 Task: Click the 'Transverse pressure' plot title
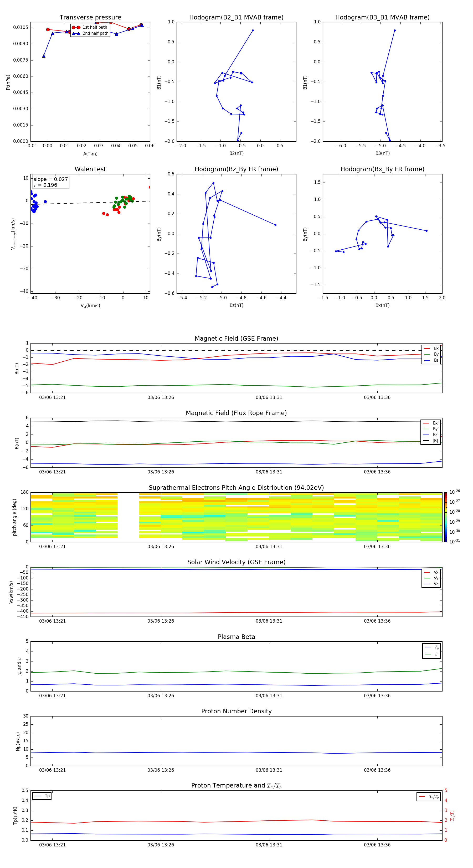pyautogui.click(x=90, y=17)
